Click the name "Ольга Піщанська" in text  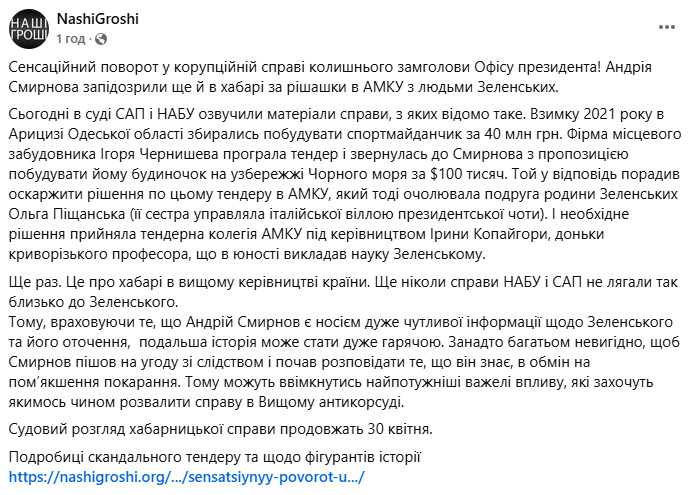[66, 214]
